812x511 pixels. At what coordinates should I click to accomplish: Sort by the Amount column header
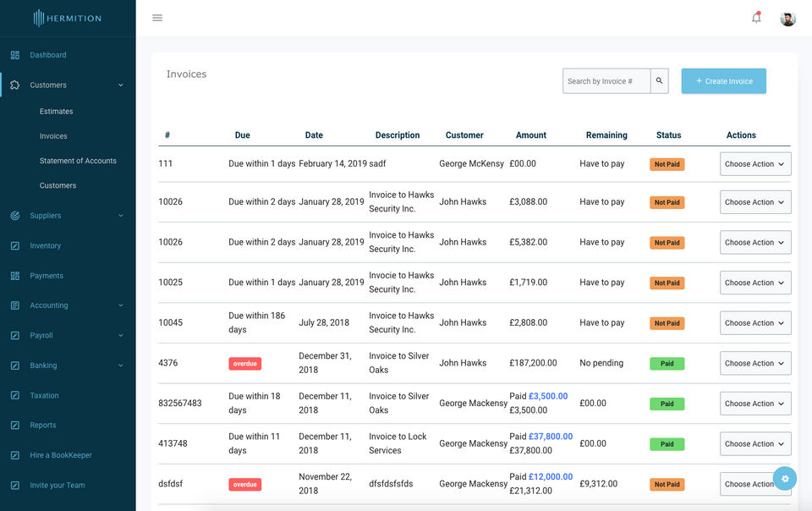pyautogui.click(x=531, y=135)
